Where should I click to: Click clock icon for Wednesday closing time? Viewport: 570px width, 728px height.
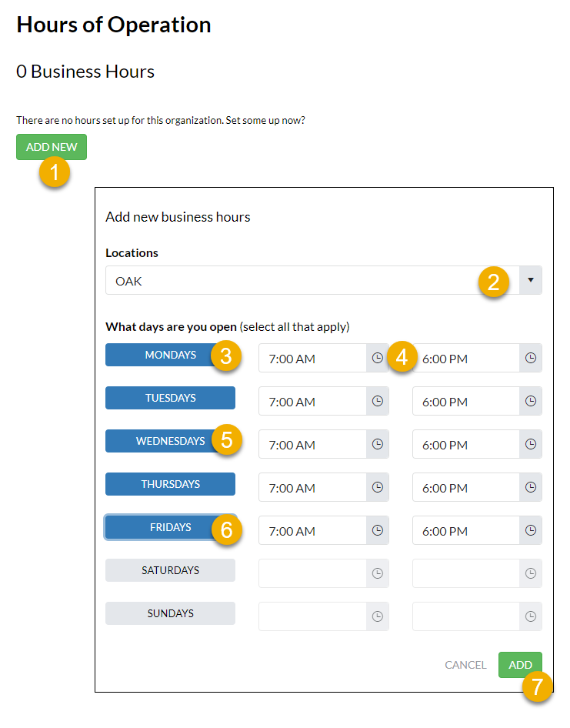click(531, 444)
